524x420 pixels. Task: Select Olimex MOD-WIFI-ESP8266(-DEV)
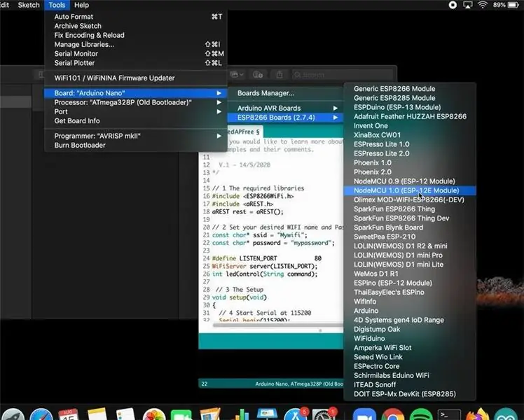pos(410,199)
